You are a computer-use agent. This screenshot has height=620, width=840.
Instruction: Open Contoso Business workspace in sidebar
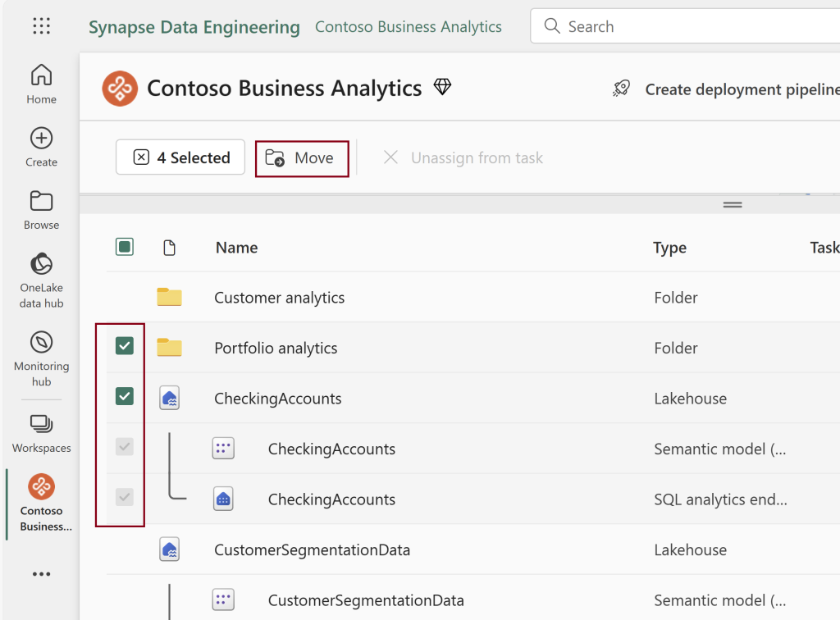[x=41, y=504]
